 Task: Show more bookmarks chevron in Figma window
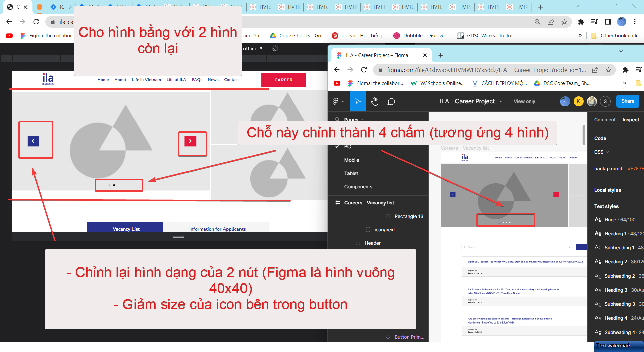(x=624, y=83)
